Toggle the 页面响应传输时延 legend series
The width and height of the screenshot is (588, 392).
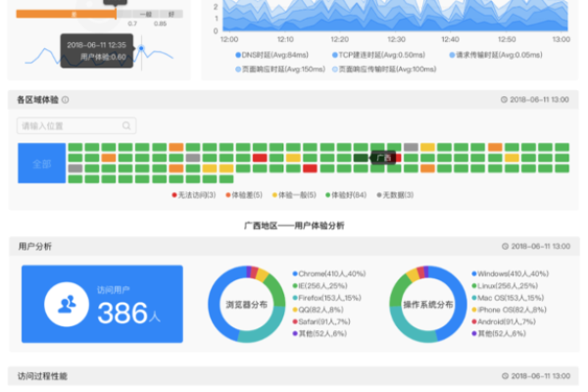click(x=384, y=70)
